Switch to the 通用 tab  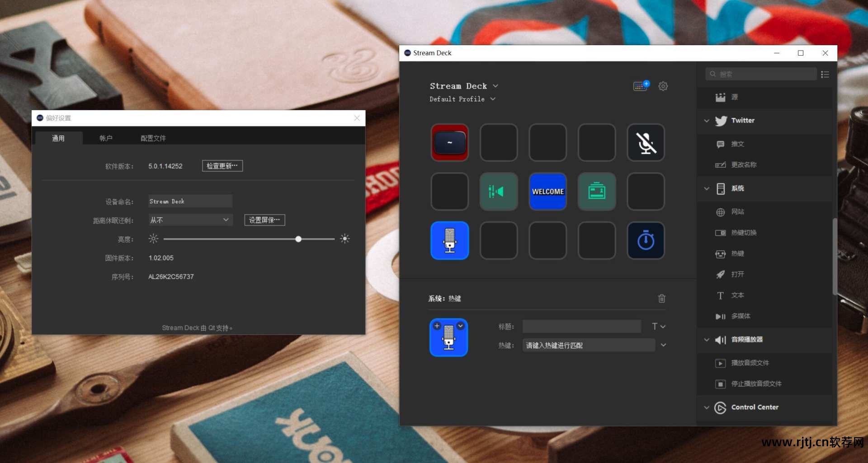pos(58,138)
